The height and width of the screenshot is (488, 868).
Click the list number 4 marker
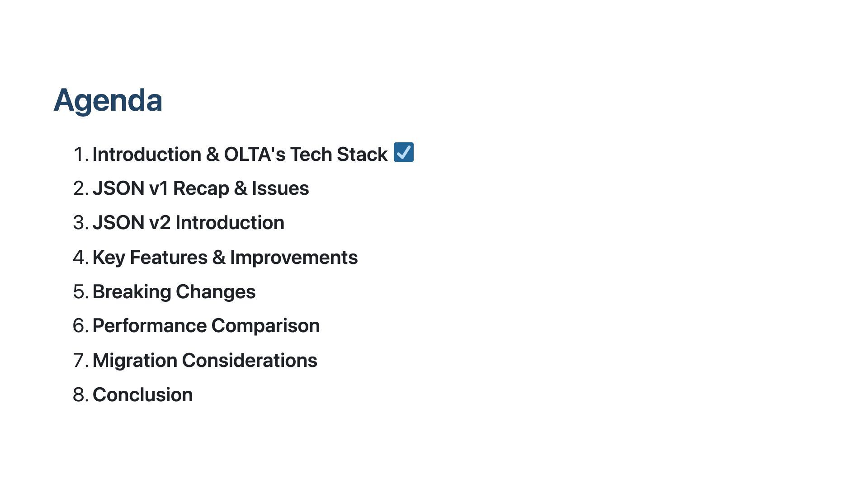(80, 258)
